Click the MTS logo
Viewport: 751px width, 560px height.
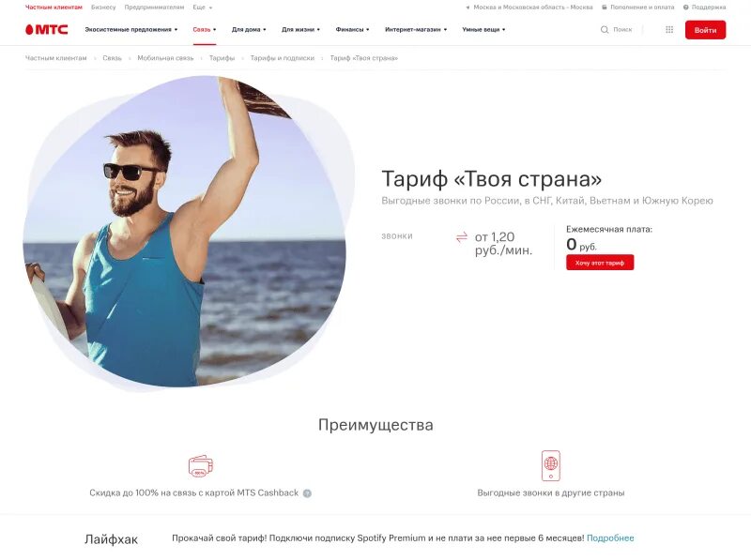46,30
